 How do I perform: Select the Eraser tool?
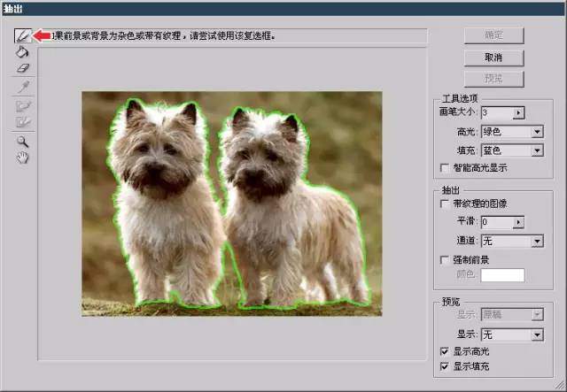tap(23, 68)
